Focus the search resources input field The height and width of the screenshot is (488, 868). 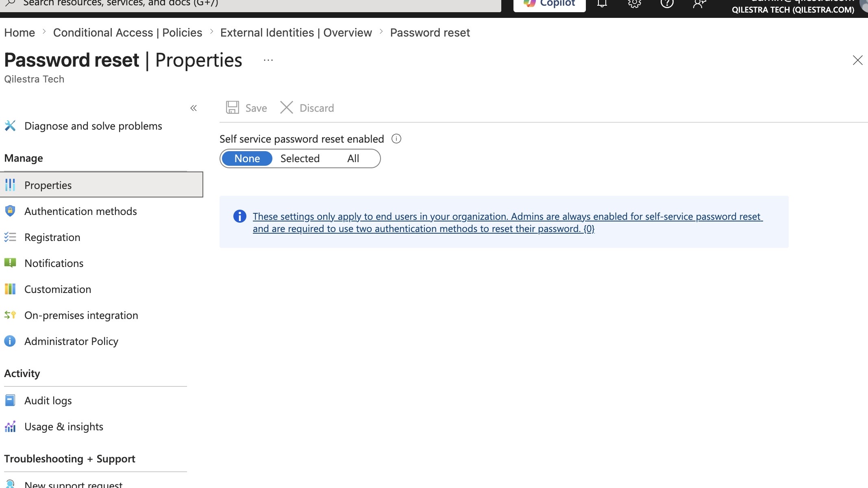click(250, 4)
